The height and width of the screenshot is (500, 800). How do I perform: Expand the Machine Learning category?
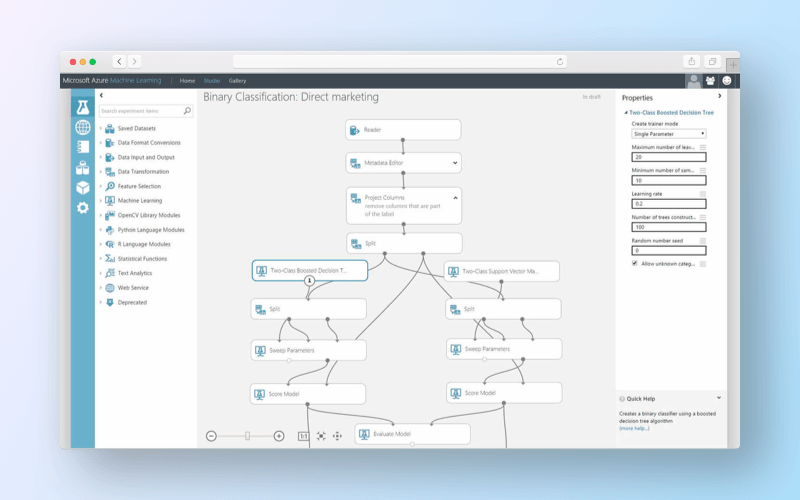click(101, 201)
